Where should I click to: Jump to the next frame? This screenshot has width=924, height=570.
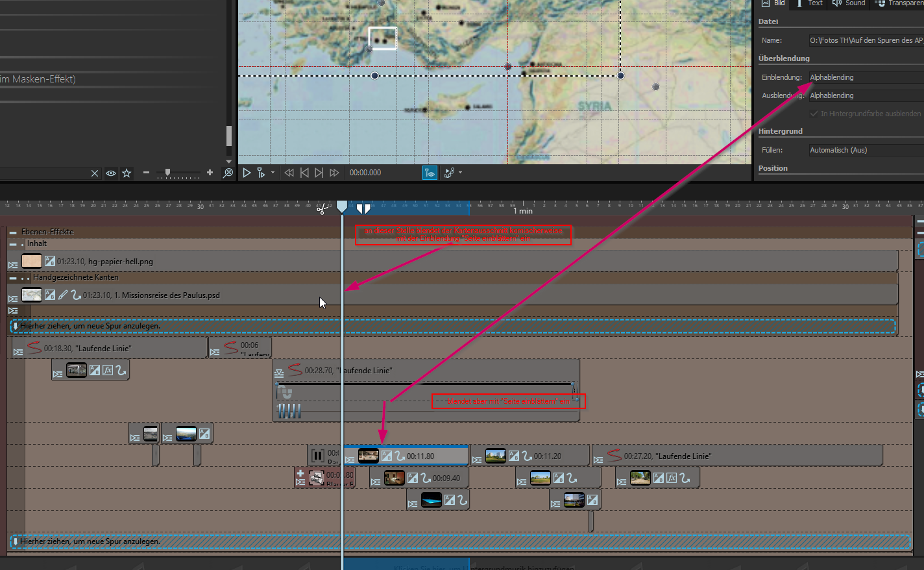tap(319, 173)
